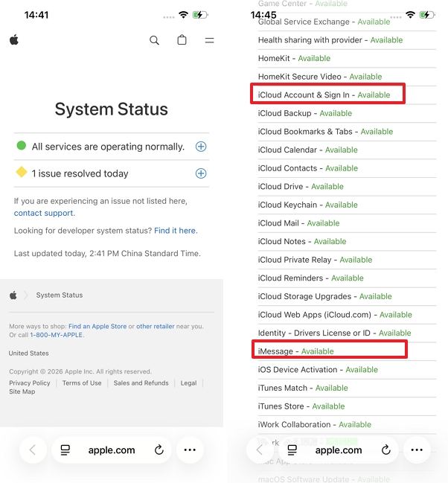Reload page in right browser bar
The height and width of the screenshot is (483, 448).
pyautogui.click(x=386, y=450)
